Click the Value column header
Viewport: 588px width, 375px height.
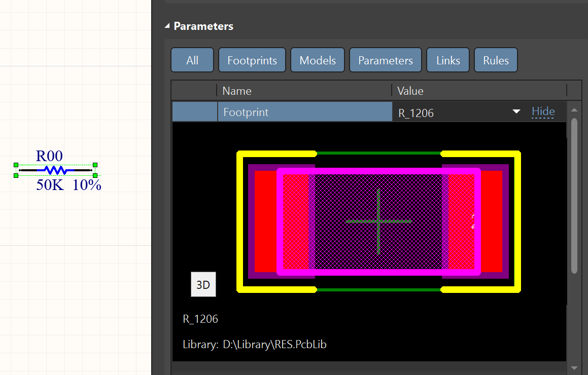410,91
